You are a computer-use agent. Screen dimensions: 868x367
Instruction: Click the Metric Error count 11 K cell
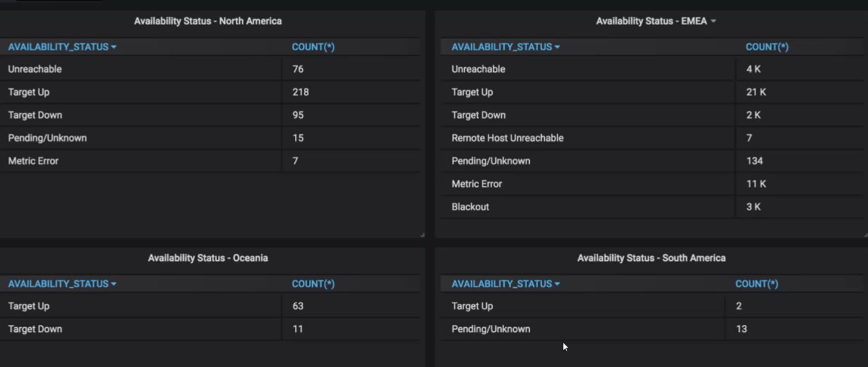tap(800, 184)
